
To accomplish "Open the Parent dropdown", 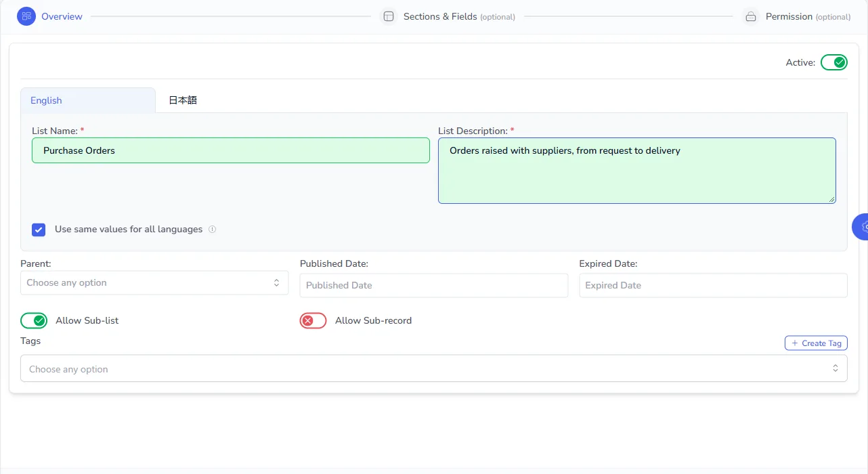I will [154, 283].
